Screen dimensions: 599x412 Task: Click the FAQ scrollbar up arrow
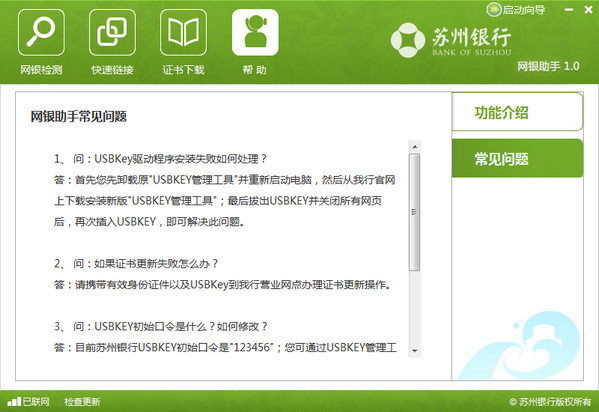click(x=414, y=147)
